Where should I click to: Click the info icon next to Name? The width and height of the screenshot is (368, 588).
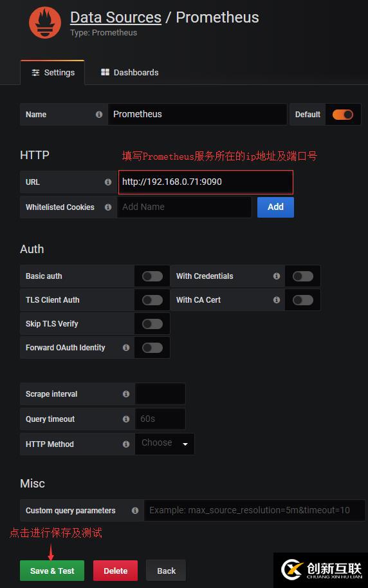pyautogui.click(x=99, y=115)
